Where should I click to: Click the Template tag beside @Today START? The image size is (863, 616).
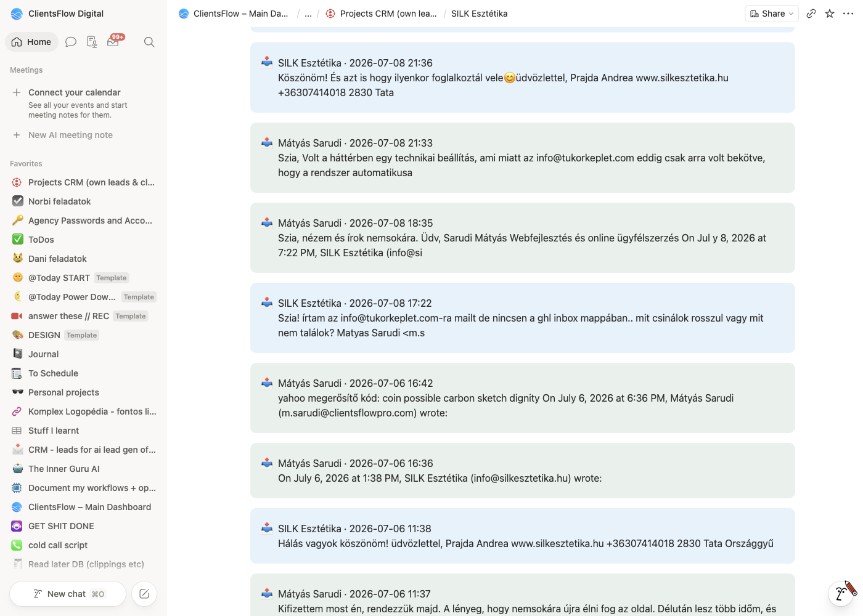[112, 278]
